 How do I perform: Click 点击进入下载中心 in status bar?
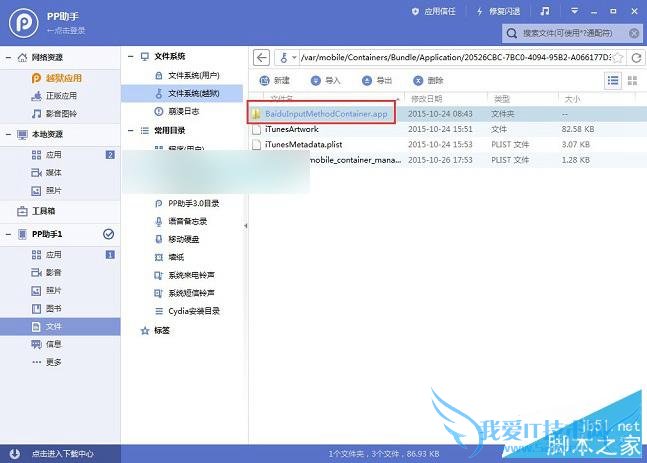pos(63,454)
